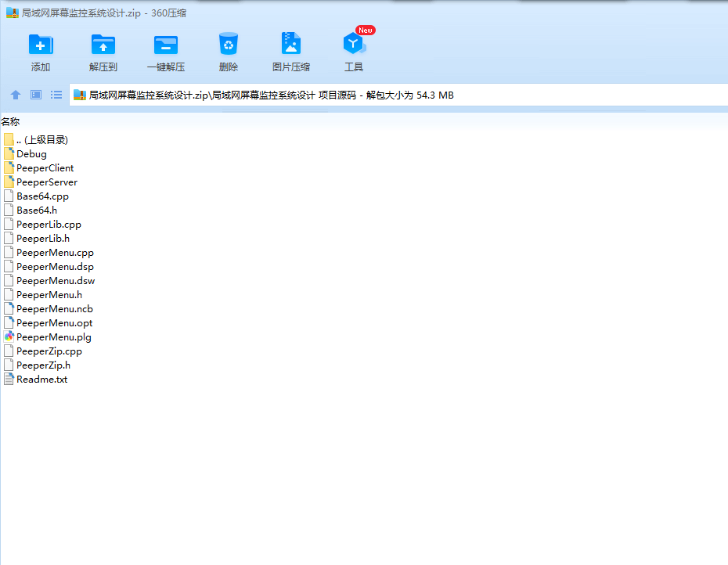728x565 pixels.
Task: Click the file icon beside PeeperMenu.cpp
Action: click(9, 252)
